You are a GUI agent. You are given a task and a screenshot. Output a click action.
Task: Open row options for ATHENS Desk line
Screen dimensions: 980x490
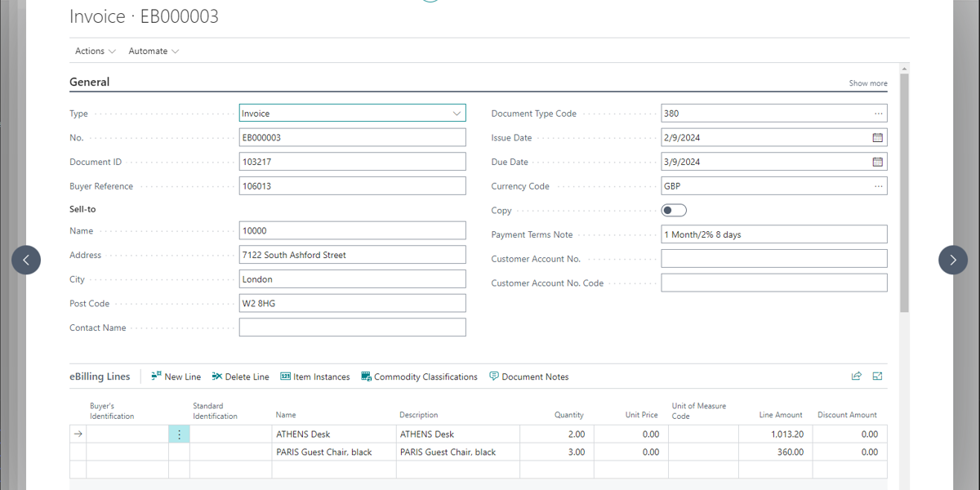(x=179, y=434)
